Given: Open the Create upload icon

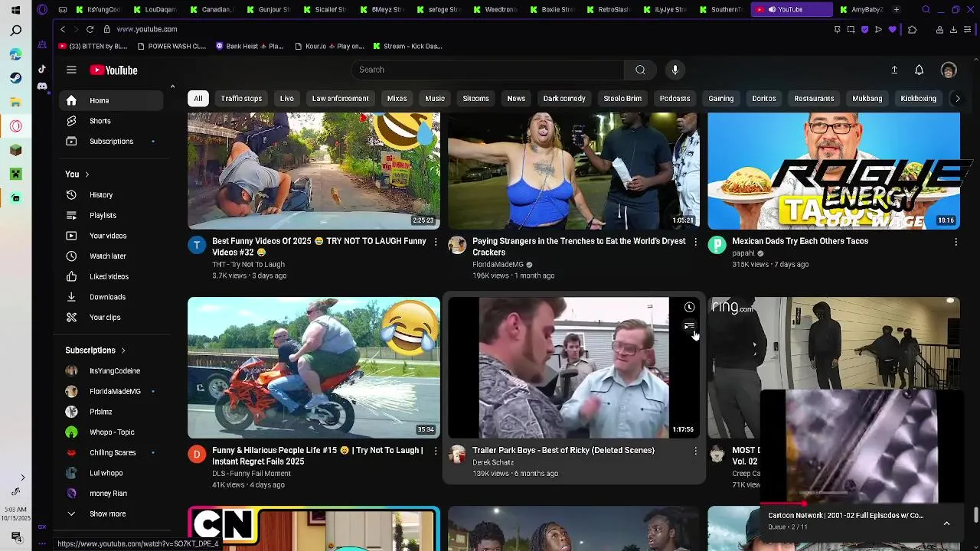Looking at the screenshot, I should click(x=894, y=70).
